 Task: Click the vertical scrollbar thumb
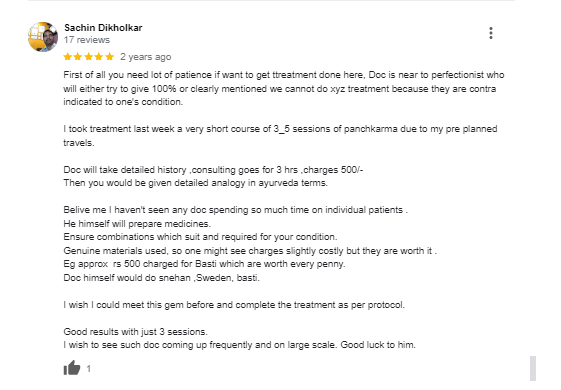pyautogui.click(x=533, y=369)
